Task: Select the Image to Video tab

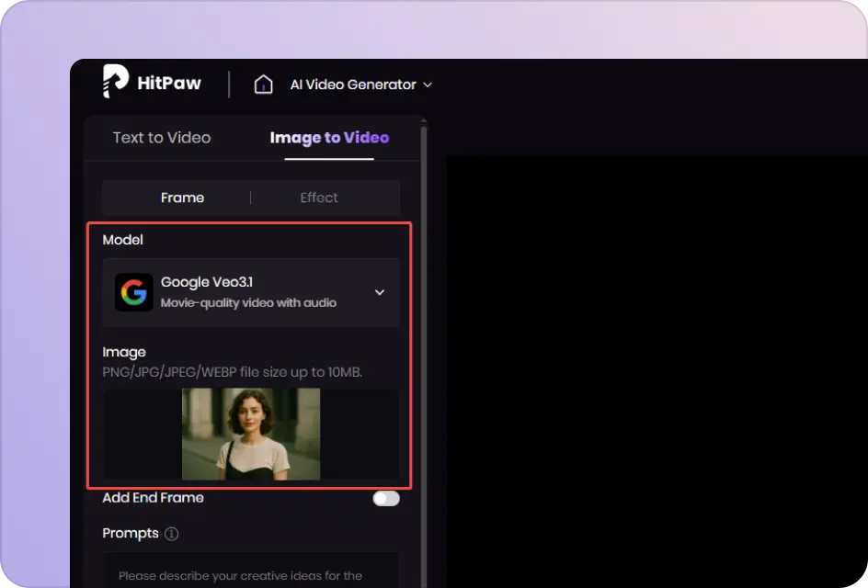Action: [x=329, y=138]
